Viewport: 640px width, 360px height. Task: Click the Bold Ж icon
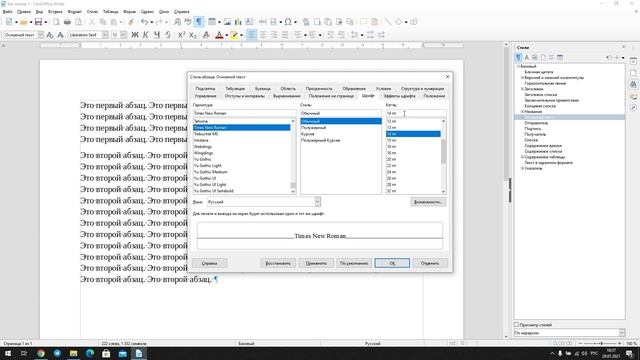[x=135, y=35]
